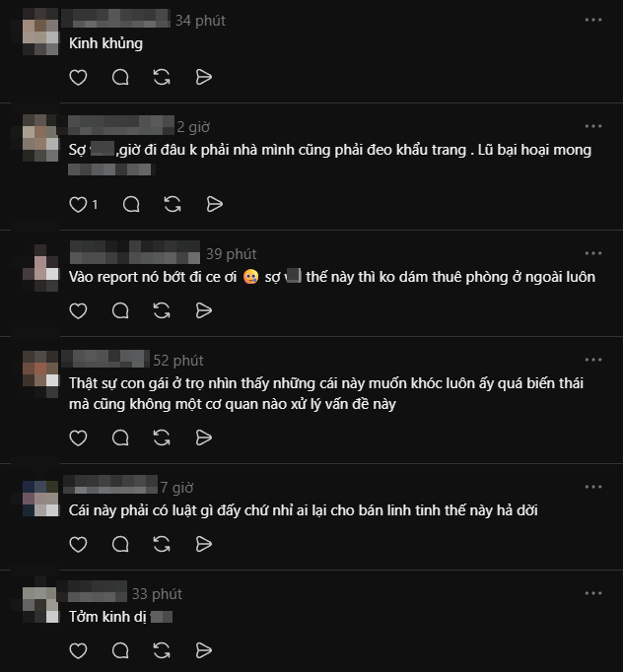Image resolution: width=623 pixels, height=672 pixels.
Task: Reply to the "Kinh khủng" comment
Action: tap(120, 77)
